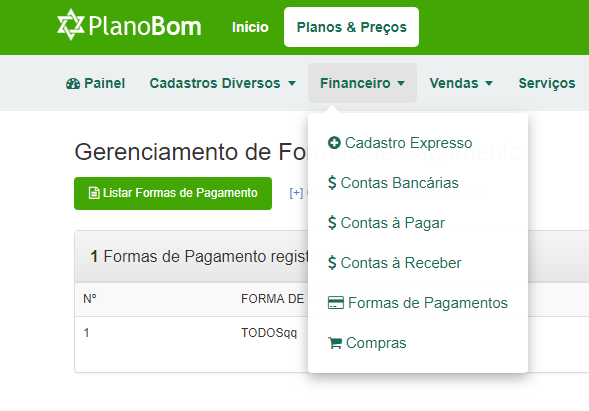This screenshot has height=411, width=589.
Task: Go to the Início link
Action: 250,27
